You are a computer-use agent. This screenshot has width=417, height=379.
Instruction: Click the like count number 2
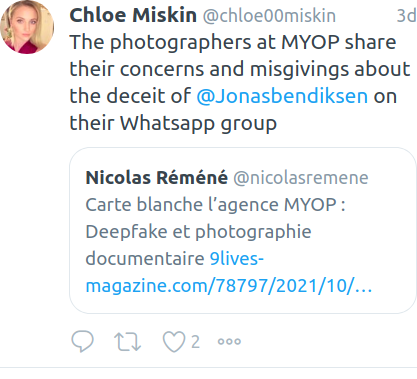[195, 342]
